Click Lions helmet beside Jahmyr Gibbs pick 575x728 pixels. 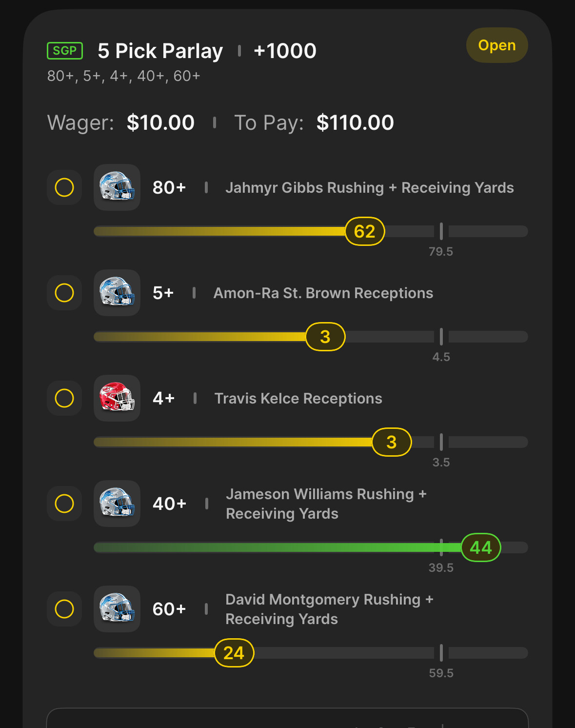click(x=117, y=187)
